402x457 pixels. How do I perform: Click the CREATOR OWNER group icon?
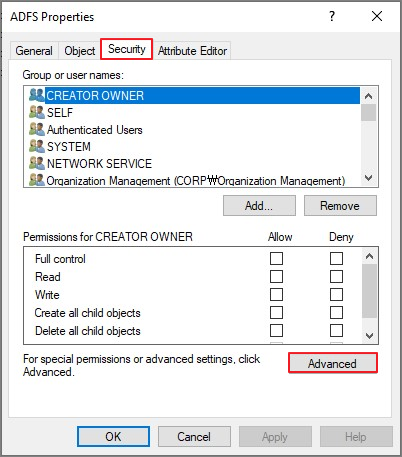pyautogui.click(x=36, y=95)
